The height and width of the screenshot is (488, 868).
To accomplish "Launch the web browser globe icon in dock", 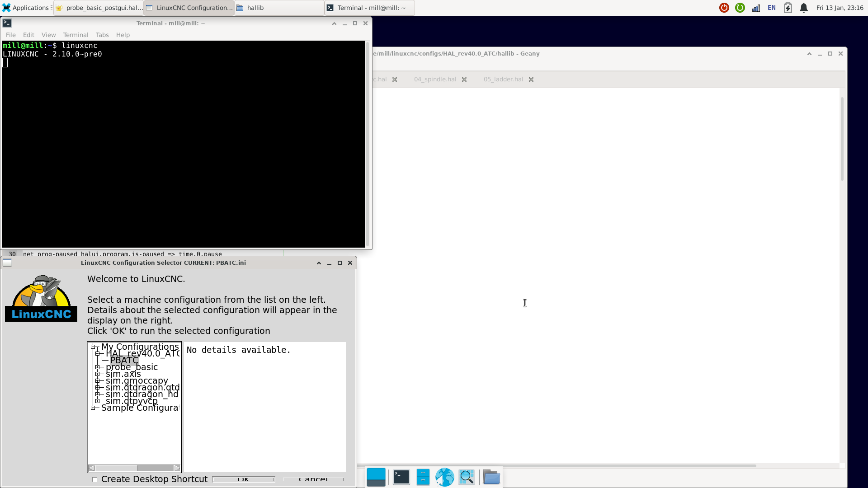I will (x=444, y=477).
